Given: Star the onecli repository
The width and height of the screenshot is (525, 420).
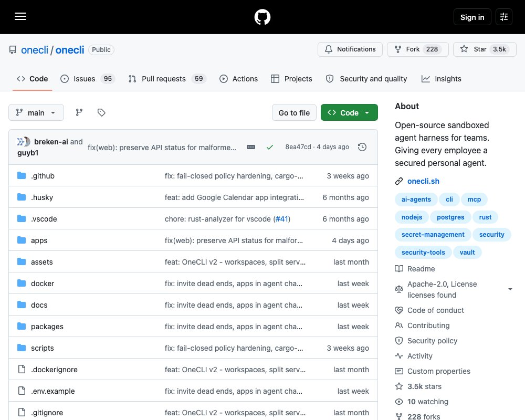Looking at the screenshot, I should tap(485, 49).
